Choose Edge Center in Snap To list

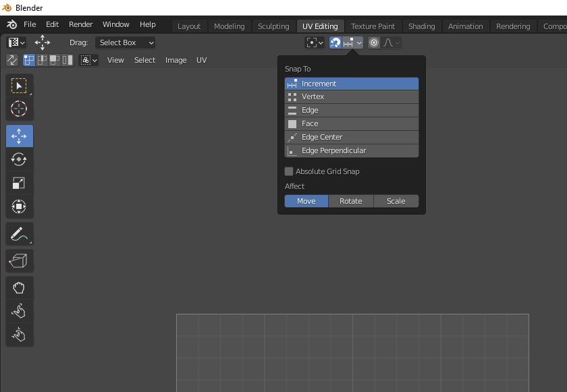pyautogui.click(x=352, y=137)
